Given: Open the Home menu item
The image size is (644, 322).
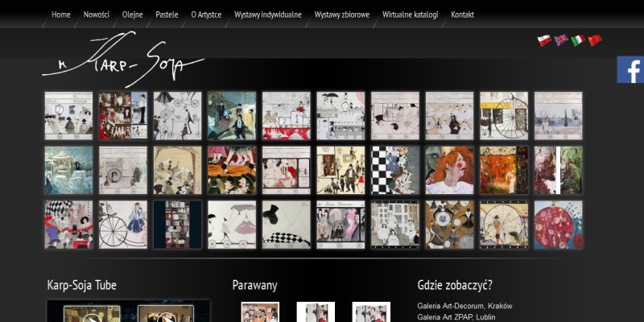Looking at the screenshot, I should [61, 14].
